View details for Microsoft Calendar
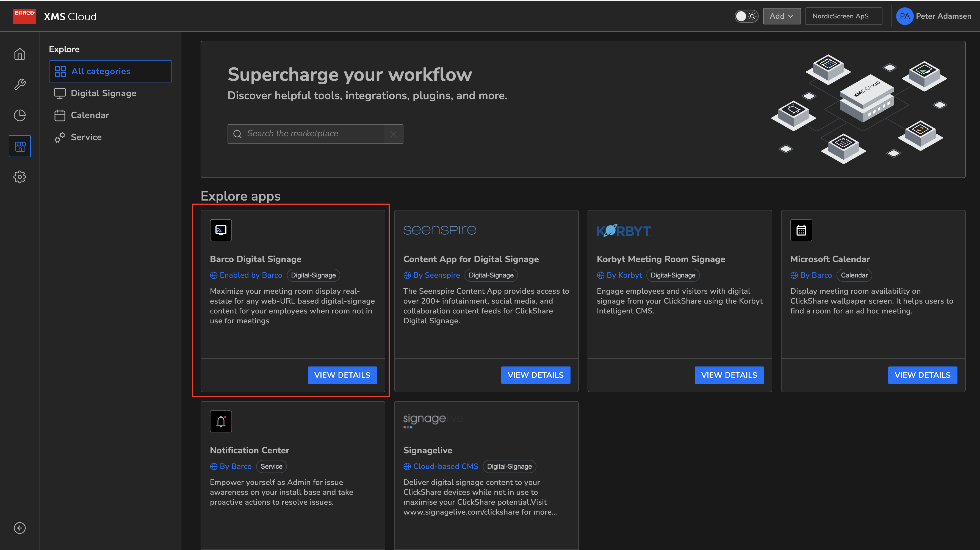The image size is (980, 550). [x=923, y=375]
